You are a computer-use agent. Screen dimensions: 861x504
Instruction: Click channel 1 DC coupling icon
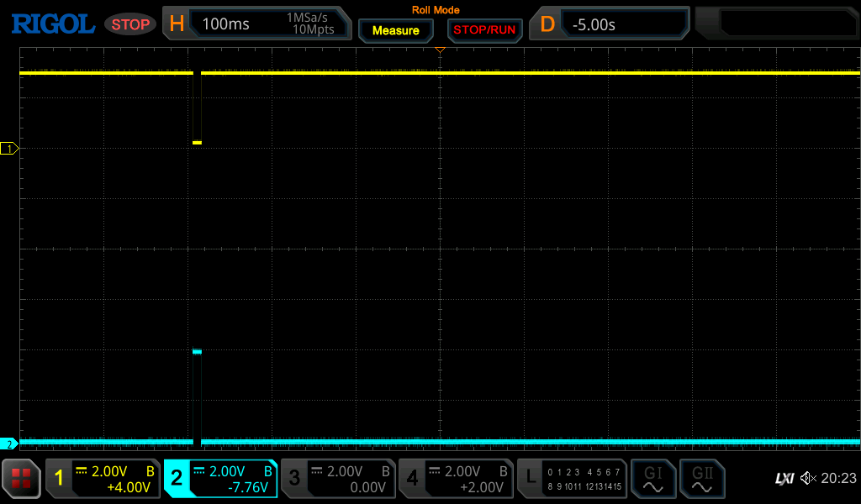[82, 470]
